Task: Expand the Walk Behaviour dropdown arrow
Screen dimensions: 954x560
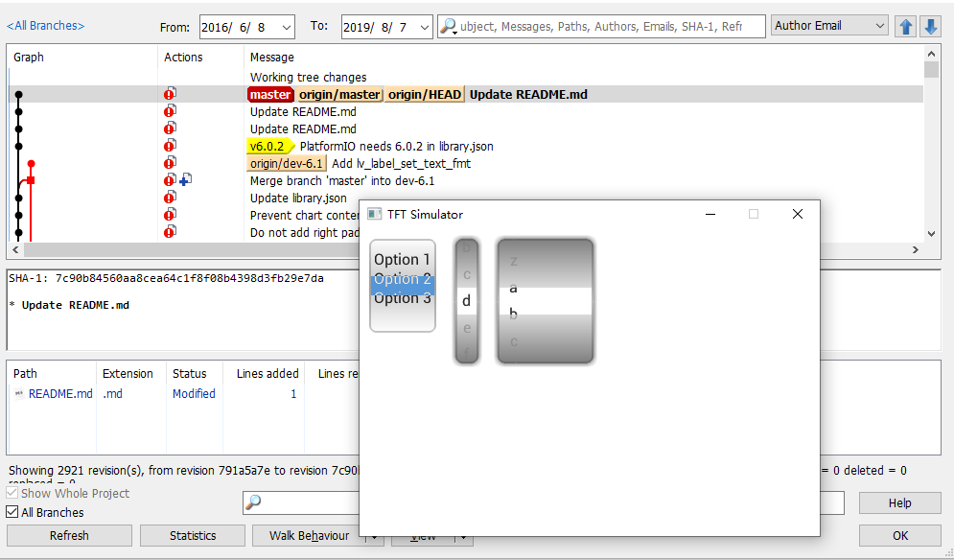Action: [374, 535]
